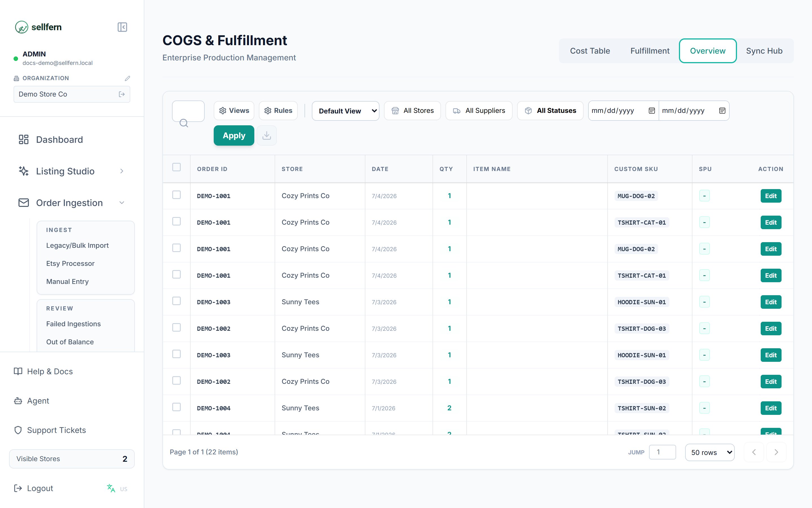Click the Views gear icon
This screenshot has width=812, height=508.
(222, 111)
